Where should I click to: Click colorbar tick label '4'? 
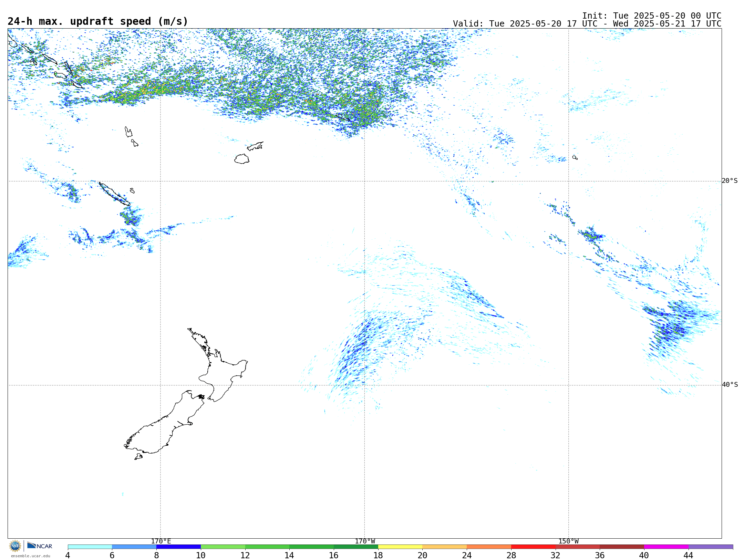pos(68,556)
